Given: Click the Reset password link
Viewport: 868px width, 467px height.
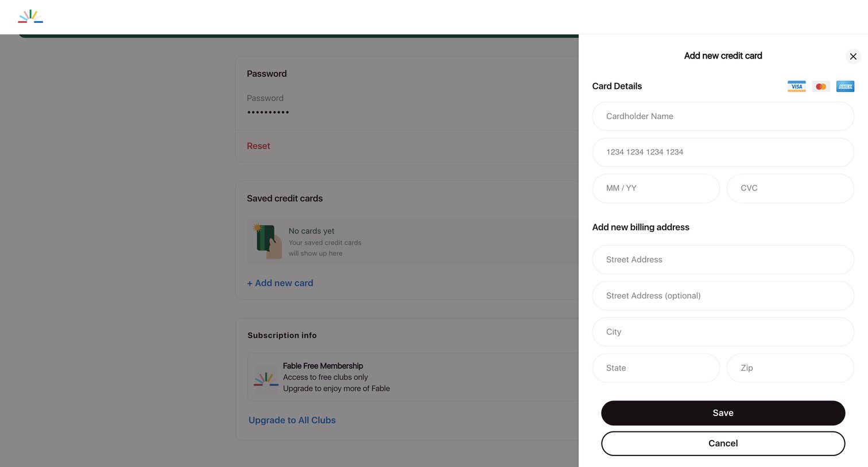Looking at the screenshot, I should tap(258, 146).
